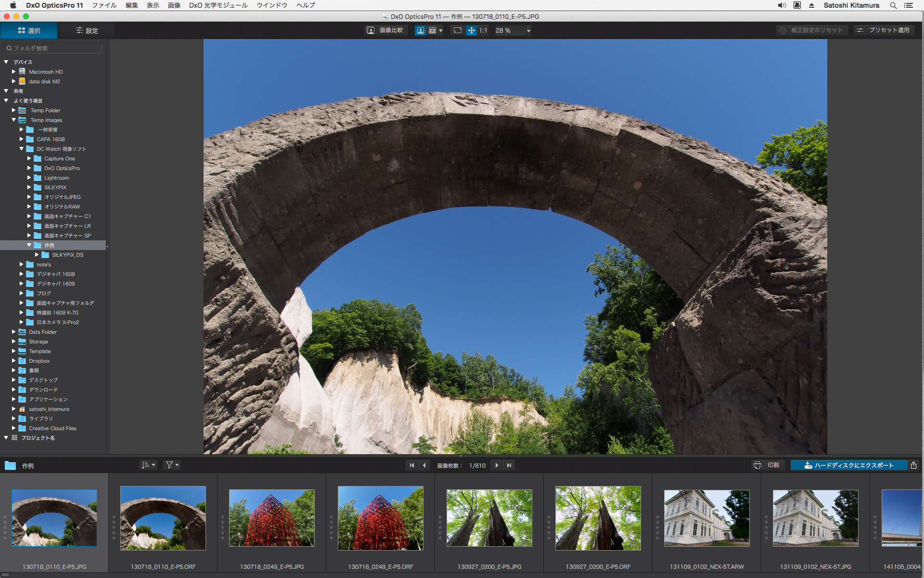Image resolution: width=924 pixels, height=578 pixels.
Task: Open the 28 % zoom level dropdown
Action: (528, 31)
